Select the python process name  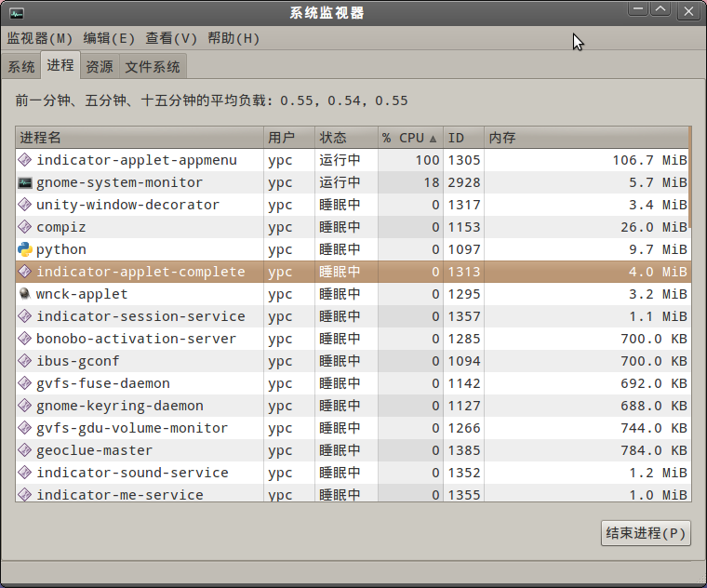[60, 249]
